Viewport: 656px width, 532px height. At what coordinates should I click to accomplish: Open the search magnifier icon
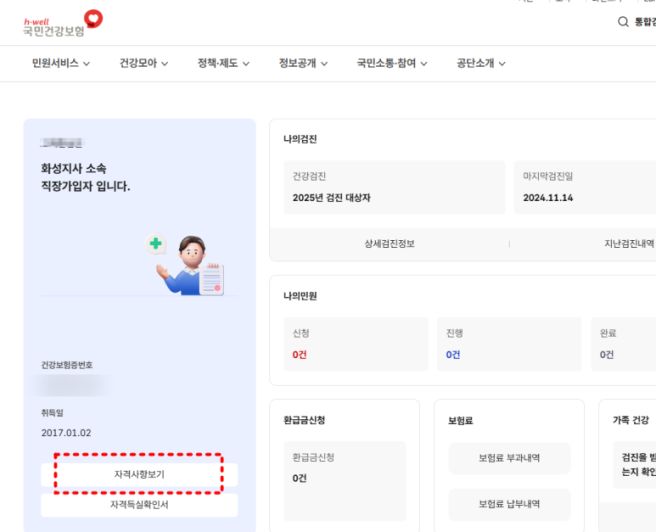tap(623, 22)
